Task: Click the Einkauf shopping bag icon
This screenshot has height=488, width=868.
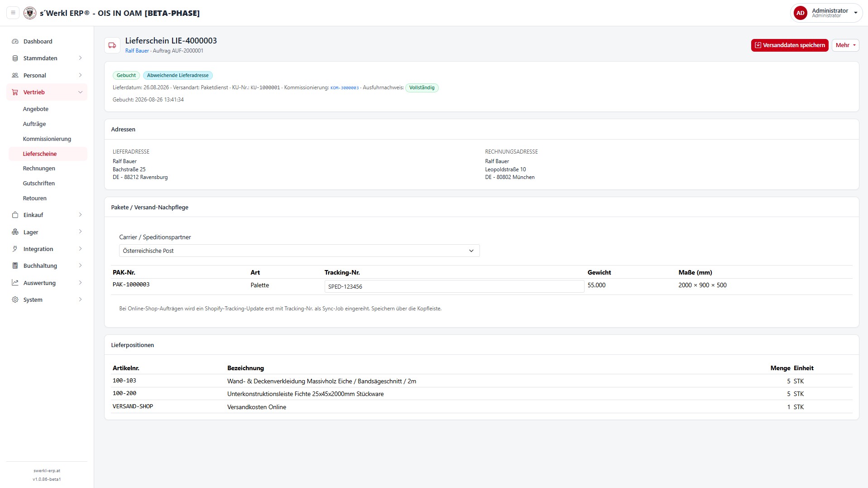Action: [15, 215]
